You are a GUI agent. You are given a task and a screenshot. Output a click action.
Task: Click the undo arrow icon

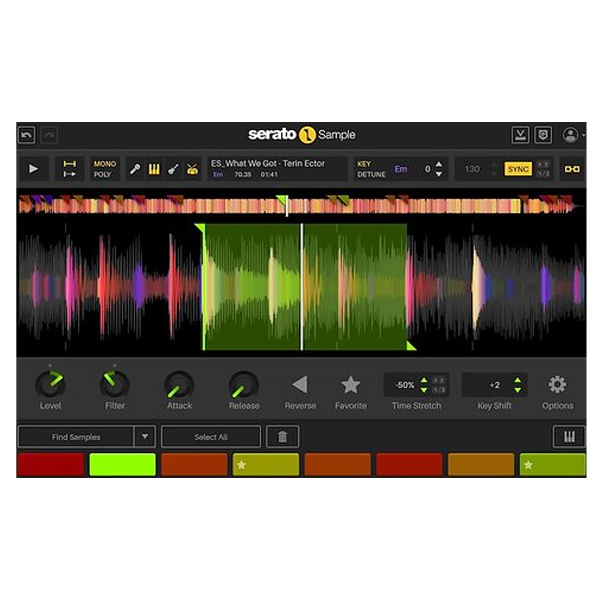pyautogui.click(x=27, y=135)
